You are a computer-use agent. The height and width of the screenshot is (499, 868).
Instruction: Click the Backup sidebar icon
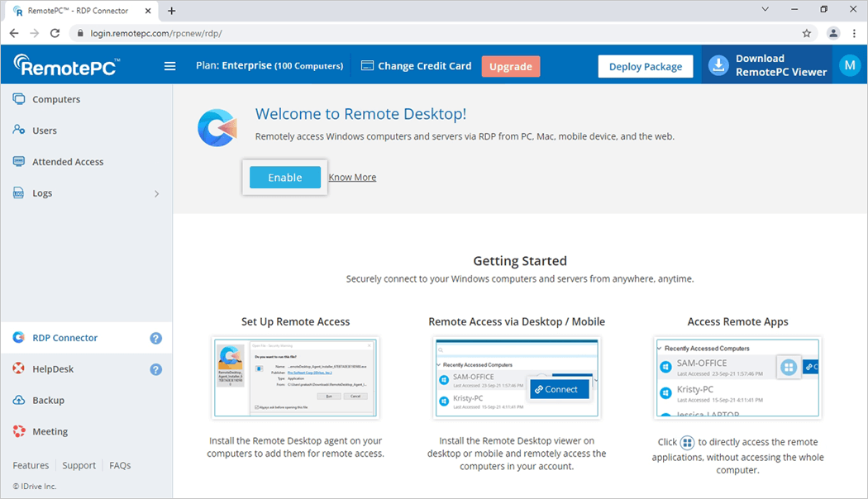tap(18, 400)
